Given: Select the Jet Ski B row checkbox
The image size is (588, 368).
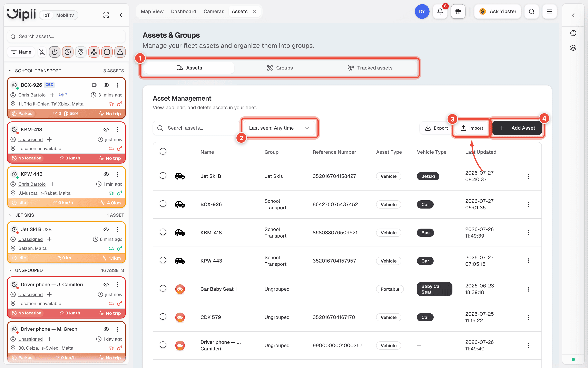Looking at the screenshot, I should [x=163, y=175].
